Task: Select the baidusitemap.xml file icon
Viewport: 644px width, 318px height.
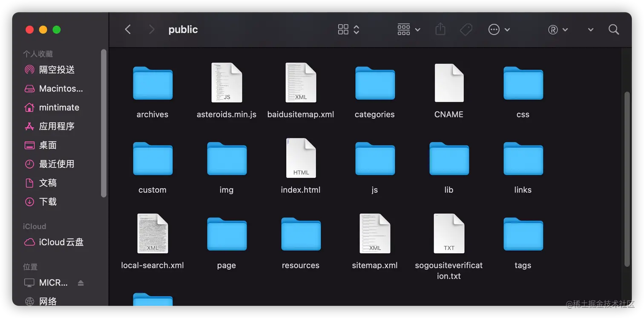Action: [301, 83]
